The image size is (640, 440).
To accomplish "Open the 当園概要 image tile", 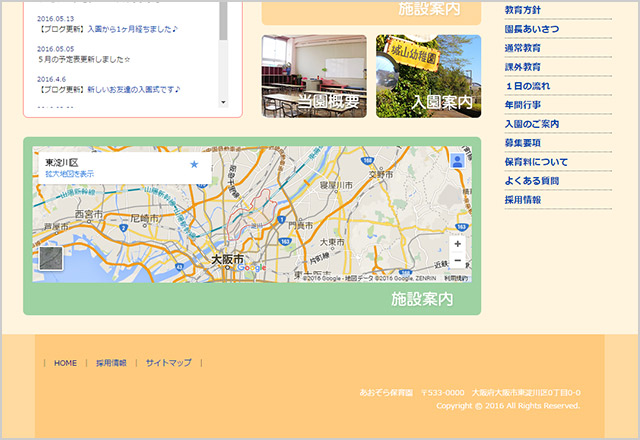I will click(314, 76).
